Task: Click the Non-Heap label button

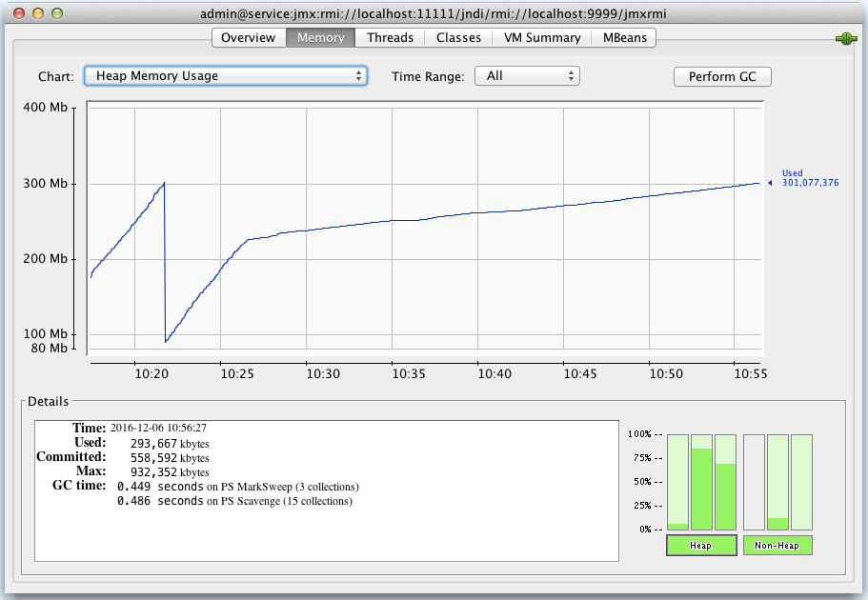Action: (777, 546)
